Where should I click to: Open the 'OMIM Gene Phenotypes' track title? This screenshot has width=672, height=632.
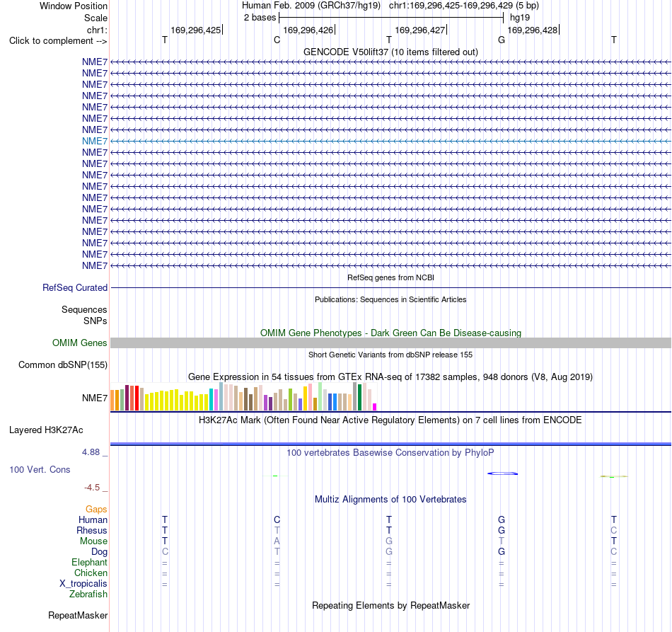point(390,333)
